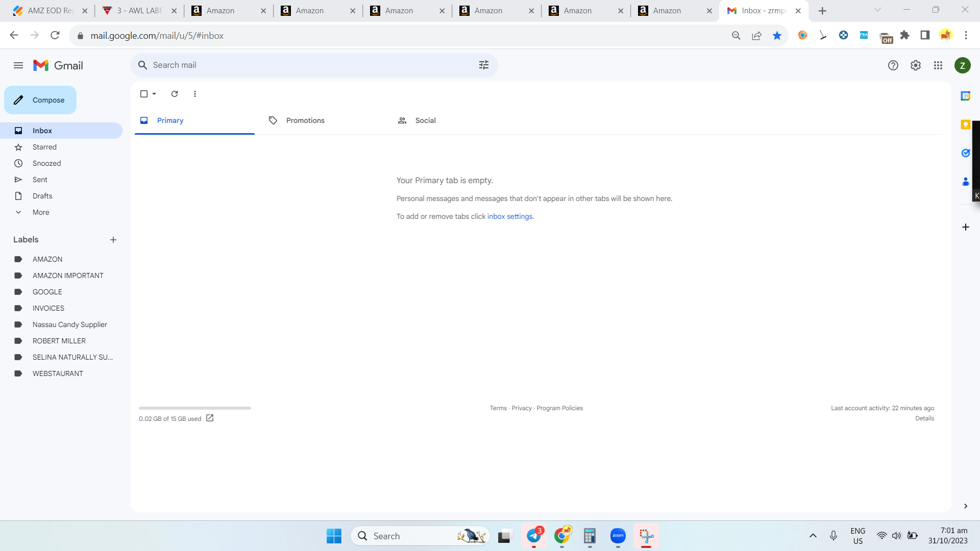This screenshot has width=980, height=551.
Task: Open the Privacy link
Action: click(522, 408)
